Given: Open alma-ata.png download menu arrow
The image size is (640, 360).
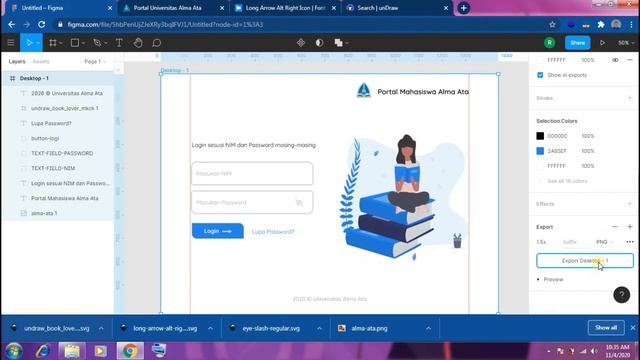Looking at the screenshot, I should coord(428,328).
